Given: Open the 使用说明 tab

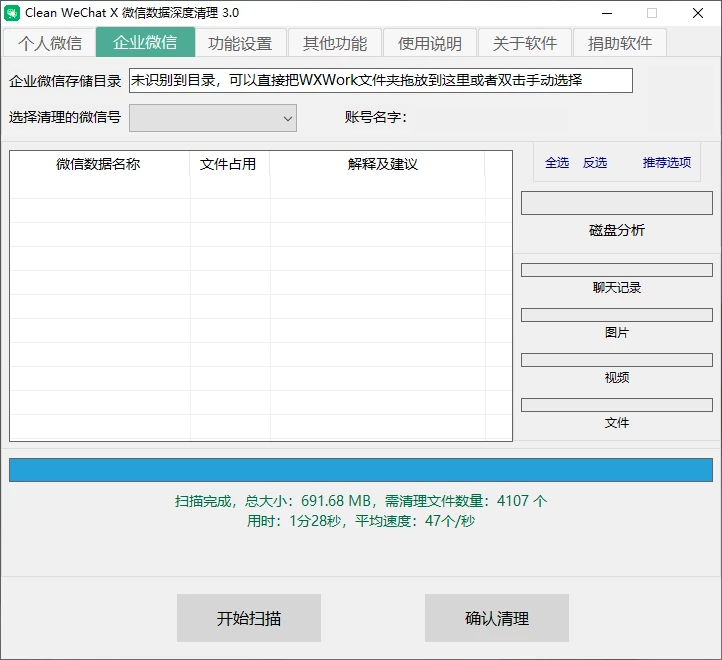Looking at the screenshot, I should pyautogui.click(x=430, y=43).
